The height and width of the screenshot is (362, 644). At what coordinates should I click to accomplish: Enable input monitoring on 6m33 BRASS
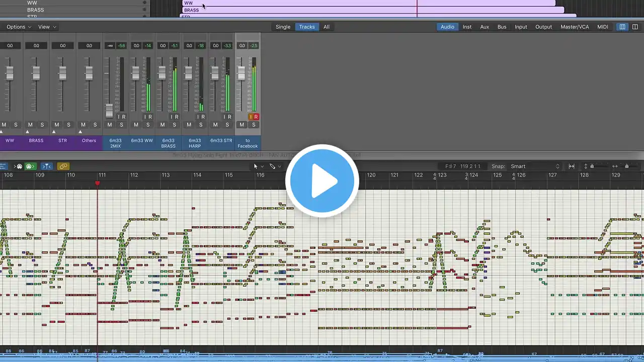(172, 117)
